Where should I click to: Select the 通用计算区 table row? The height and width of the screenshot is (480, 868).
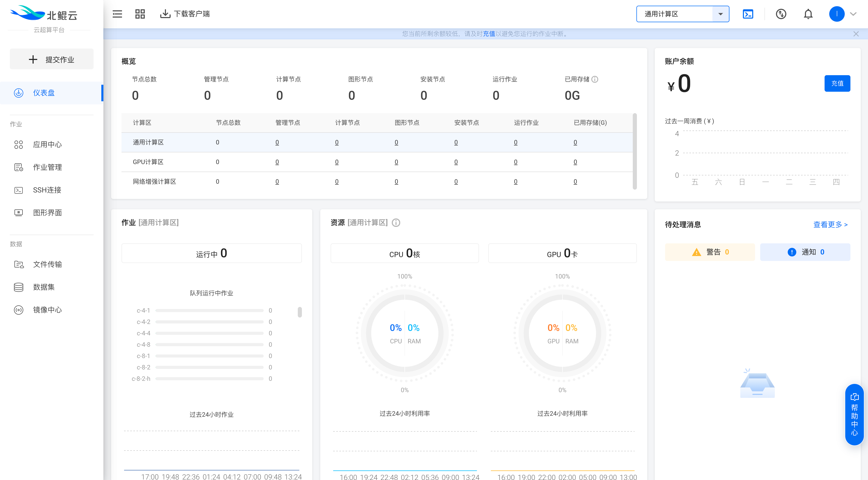377,142
